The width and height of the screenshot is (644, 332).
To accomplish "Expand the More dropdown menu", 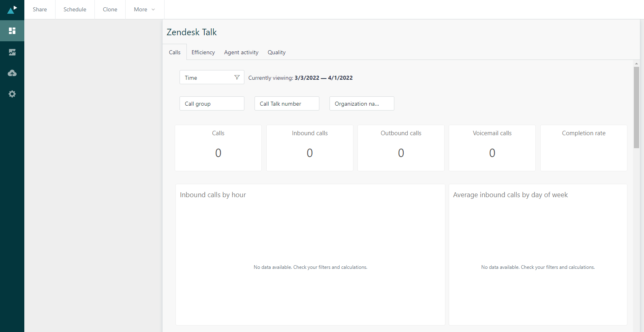I will 145,9.
